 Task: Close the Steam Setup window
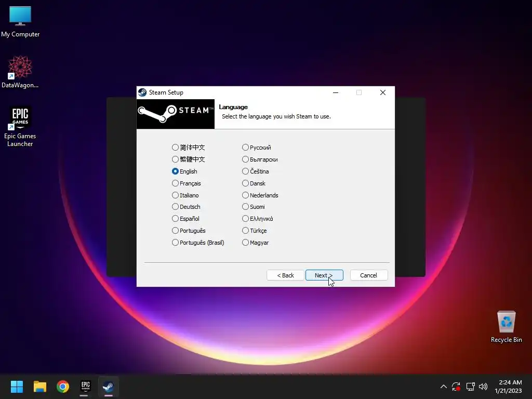[383, 92]
